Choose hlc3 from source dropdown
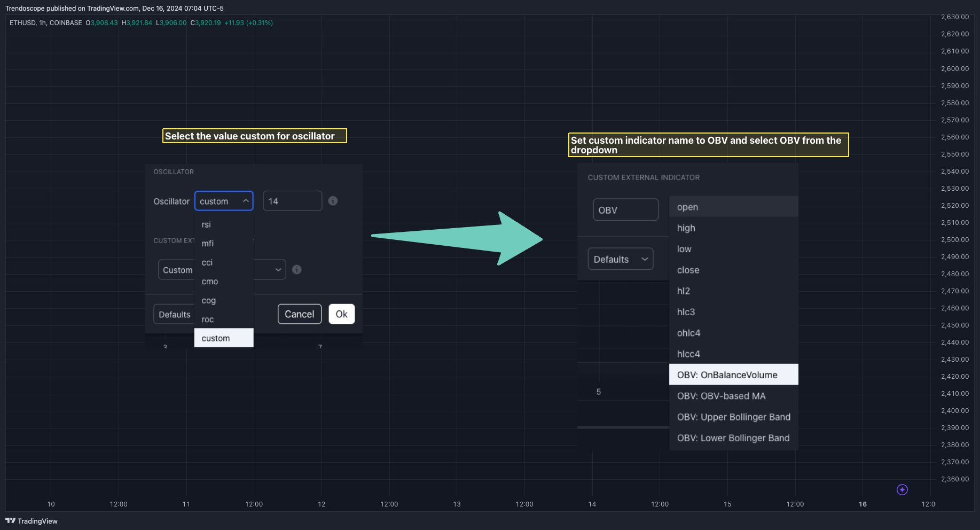Screen dimensions: 980x530 click(x=734, y=311)
